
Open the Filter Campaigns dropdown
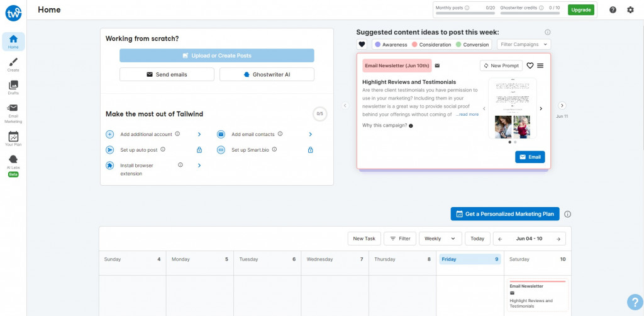click(x=524, y=45)
